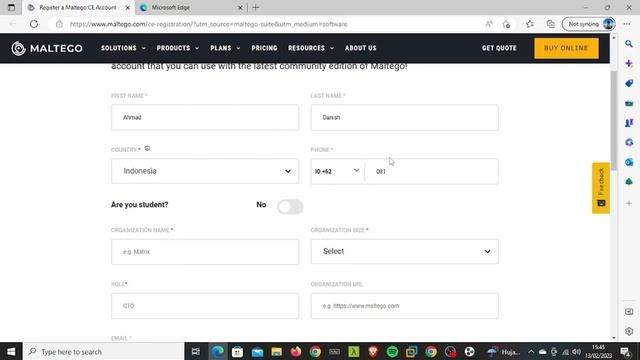
Task: Open the Discover sparkle icon in sidebar
Action: [629, 63]
